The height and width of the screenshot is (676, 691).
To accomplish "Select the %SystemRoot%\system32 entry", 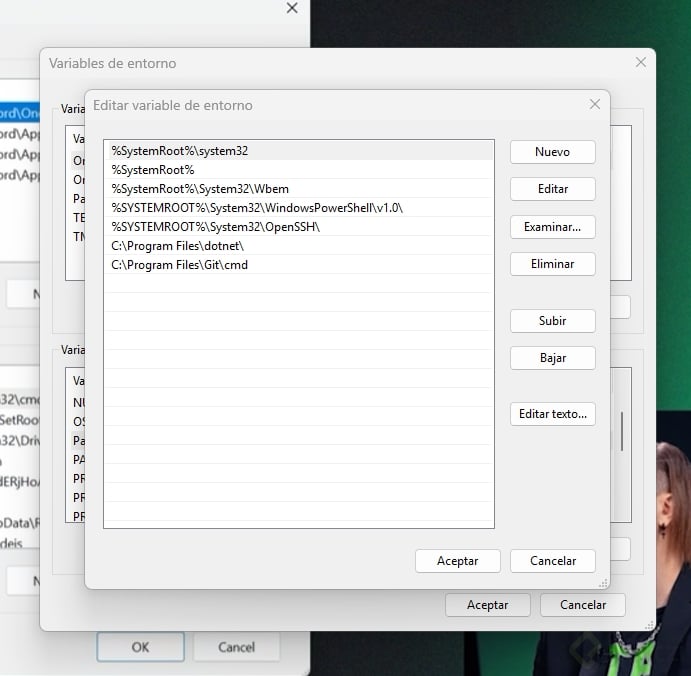I will click(x=299, y=151).
